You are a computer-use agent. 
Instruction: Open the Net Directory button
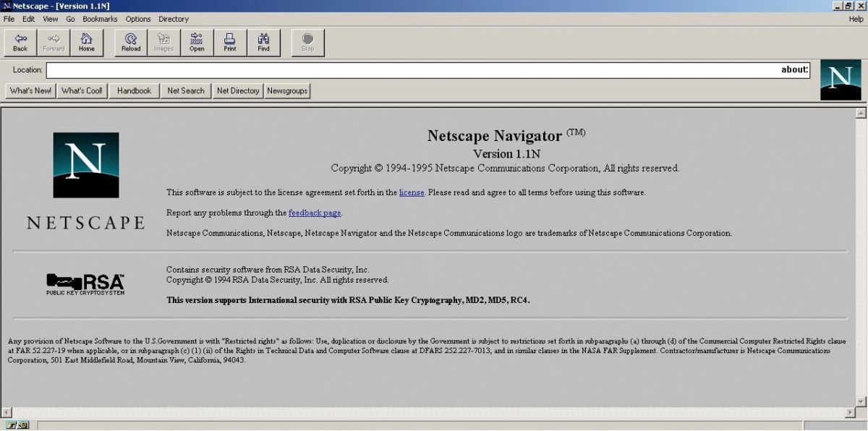pos(238,91)
